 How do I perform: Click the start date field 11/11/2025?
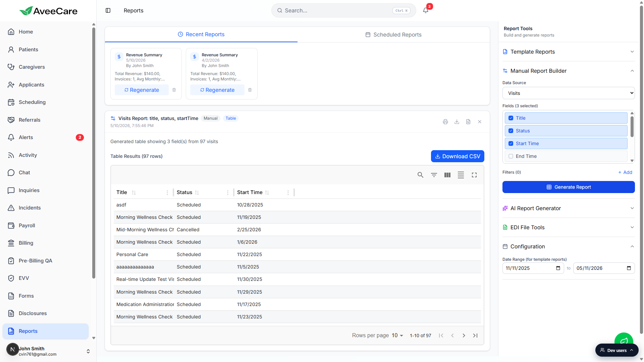533,268
